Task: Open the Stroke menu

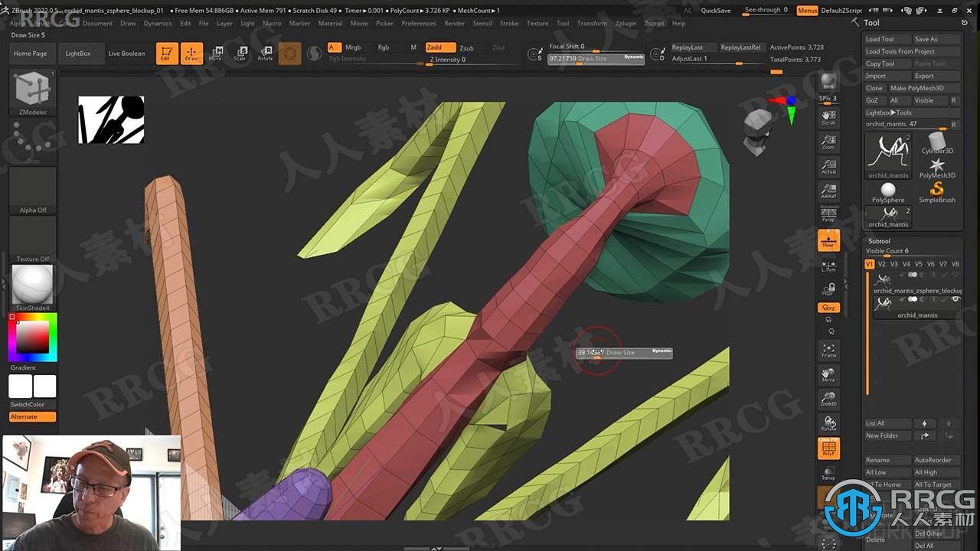Action: [509, 24]
